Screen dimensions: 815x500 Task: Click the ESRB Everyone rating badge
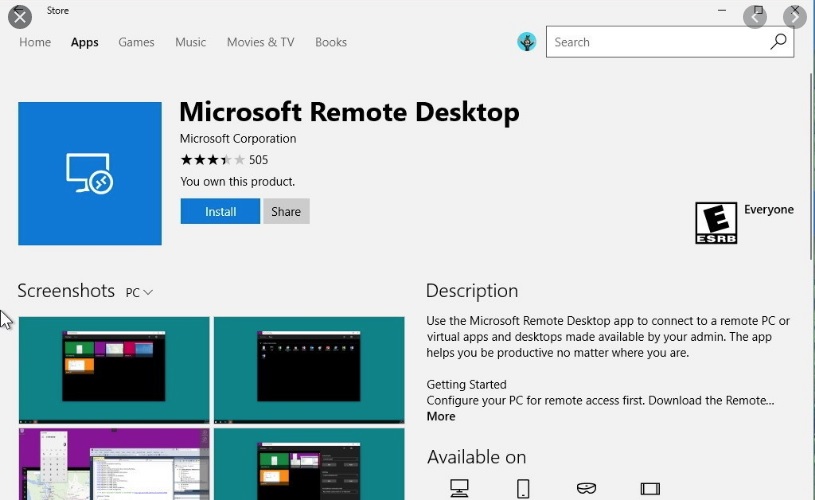coord(716,223)
